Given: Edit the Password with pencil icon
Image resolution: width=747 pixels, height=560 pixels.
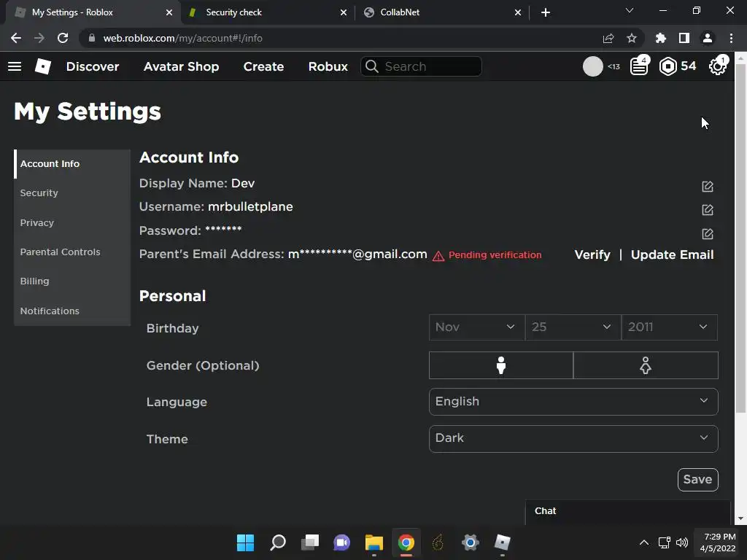Looking at the screenshot, I should 708,233.
